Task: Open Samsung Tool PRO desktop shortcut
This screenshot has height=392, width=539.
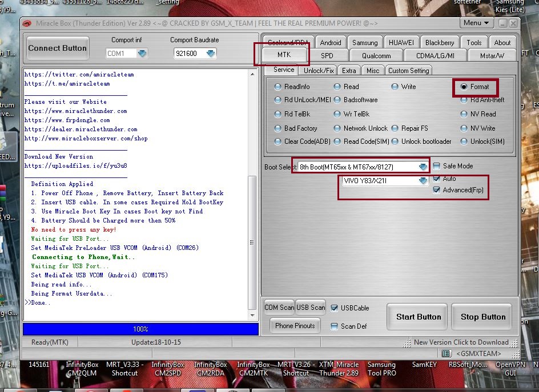Action: 381,369
